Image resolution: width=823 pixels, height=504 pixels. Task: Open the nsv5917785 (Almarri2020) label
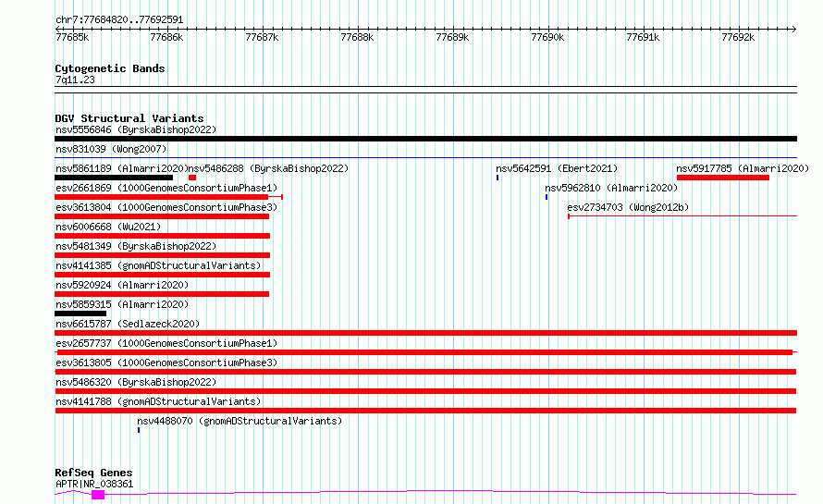coord(743,168)
